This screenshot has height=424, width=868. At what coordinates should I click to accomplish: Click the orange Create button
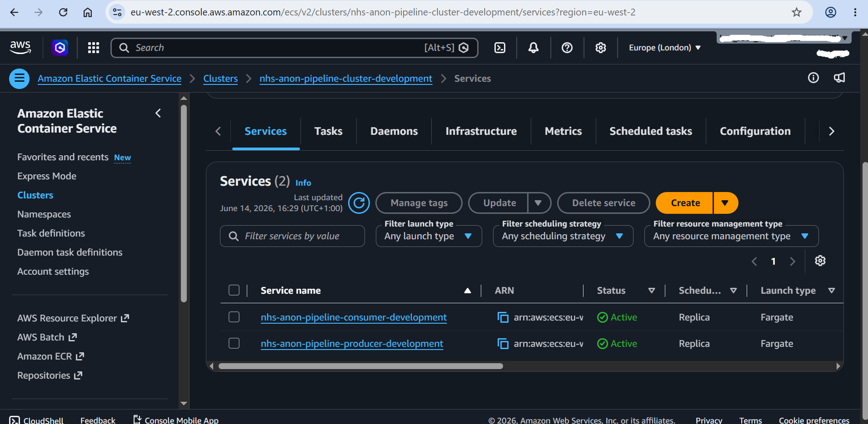(685, 203)
